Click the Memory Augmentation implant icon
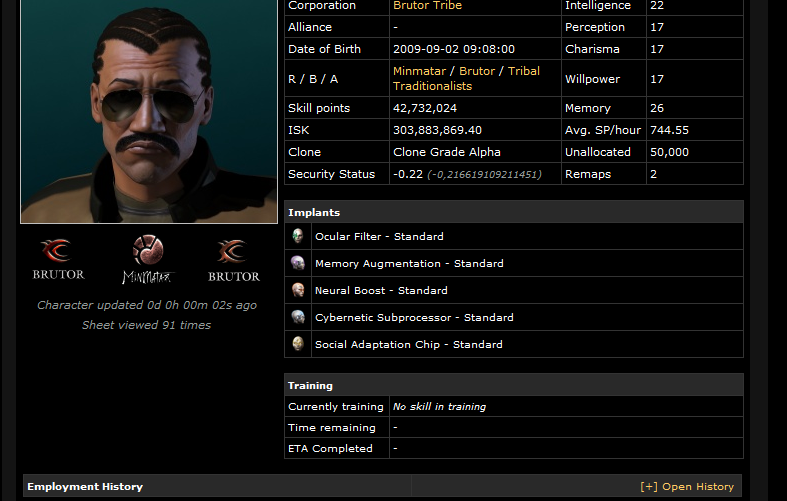787x501 pixels. 298,263
